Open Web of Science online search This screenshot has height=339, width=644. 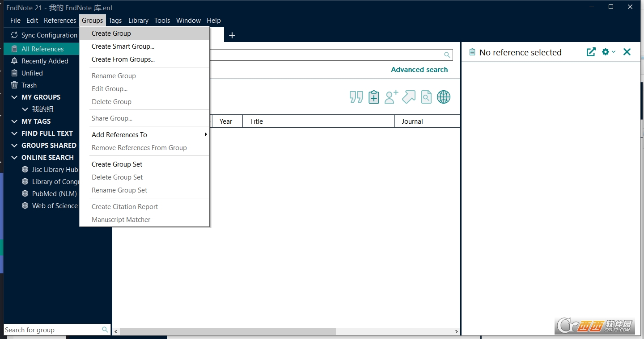tap(55, 206)
